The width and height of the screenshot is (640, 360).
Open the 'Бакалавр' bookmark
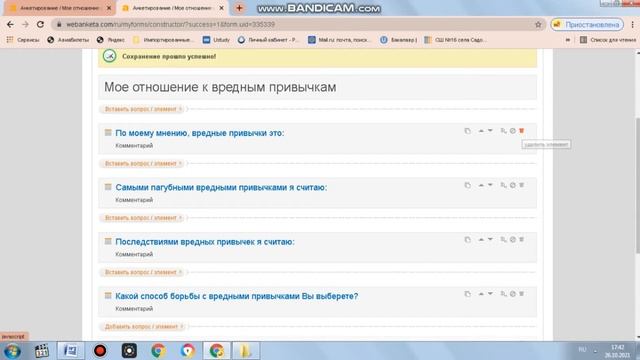coord(399,40)
